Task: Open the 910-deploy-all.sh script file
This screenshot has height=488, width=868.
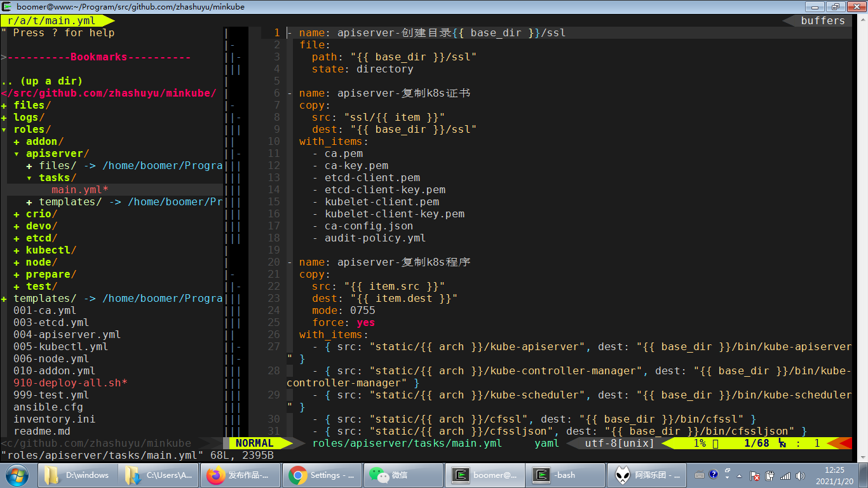Action: [x=70, y=383]
